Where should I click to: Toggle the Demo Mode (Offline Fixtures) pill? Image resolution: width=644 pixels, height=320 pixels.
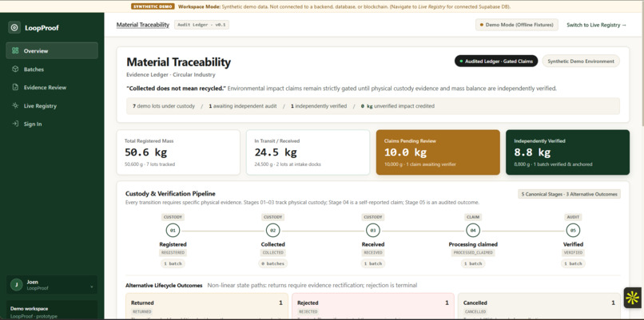point(517,25)
